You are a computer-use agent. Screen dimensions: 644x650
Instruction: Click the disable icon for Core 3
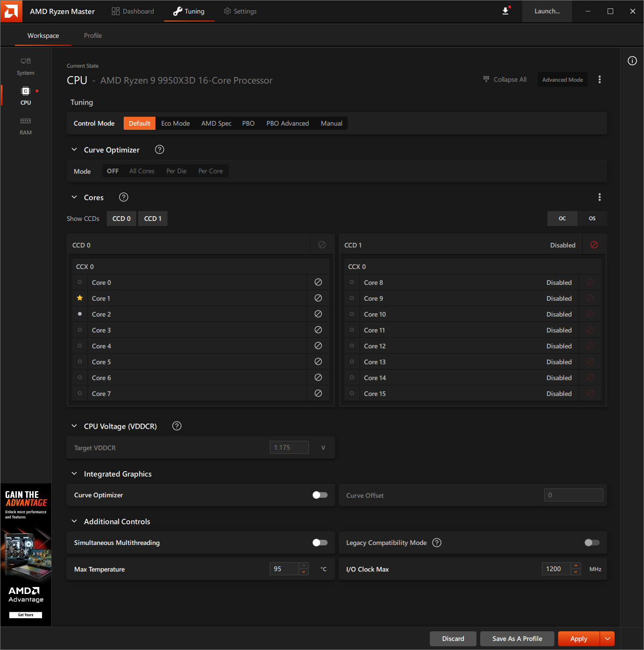[318, 330]
